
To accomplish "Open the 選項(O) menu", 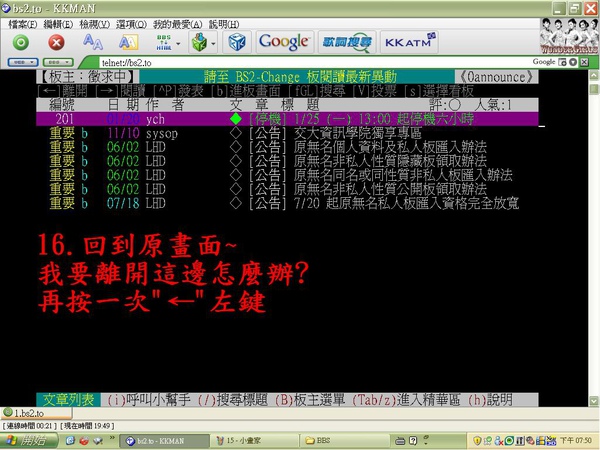I will pyautogui.click(x=131, y=25).
